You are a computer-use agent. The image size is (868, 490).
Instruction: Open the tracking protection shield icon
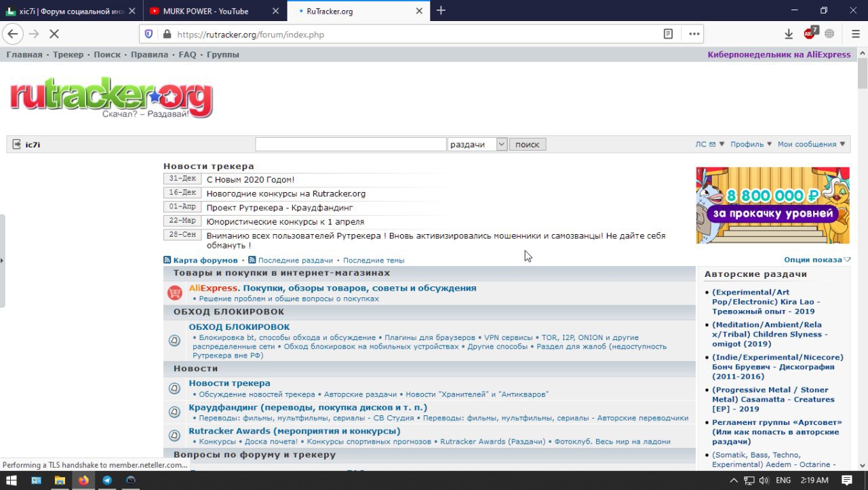coord(149,34)
